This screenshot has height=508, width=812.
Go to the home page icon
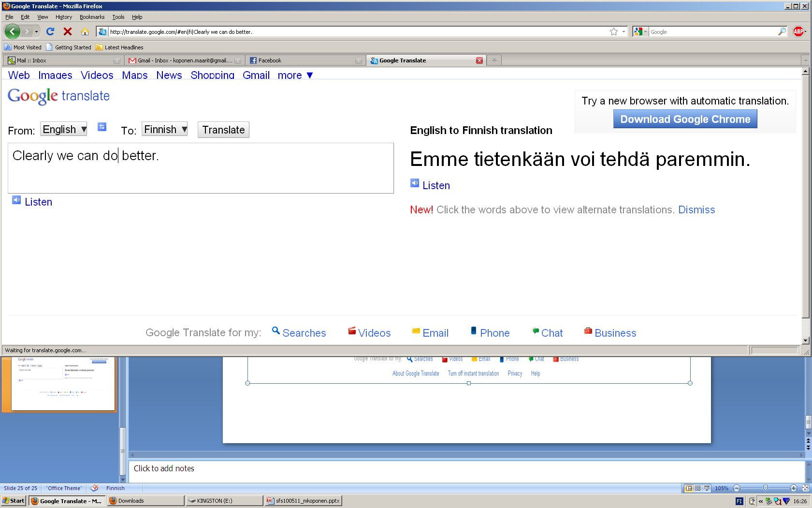pyautogui.click(x=85, y=31)
